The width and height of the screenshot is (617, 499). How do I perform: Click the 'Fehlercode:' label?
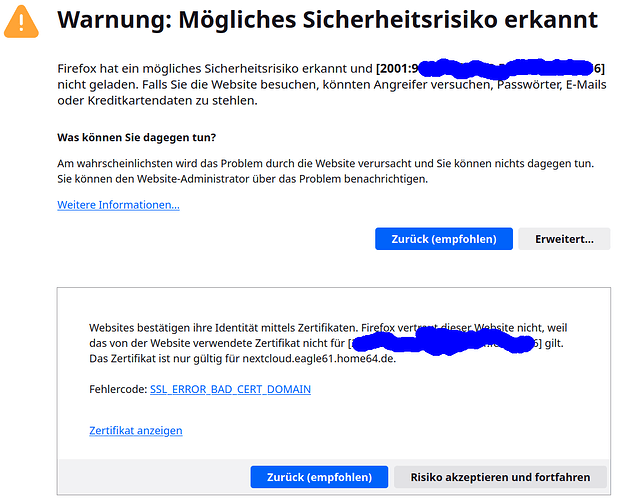(117, 389)
